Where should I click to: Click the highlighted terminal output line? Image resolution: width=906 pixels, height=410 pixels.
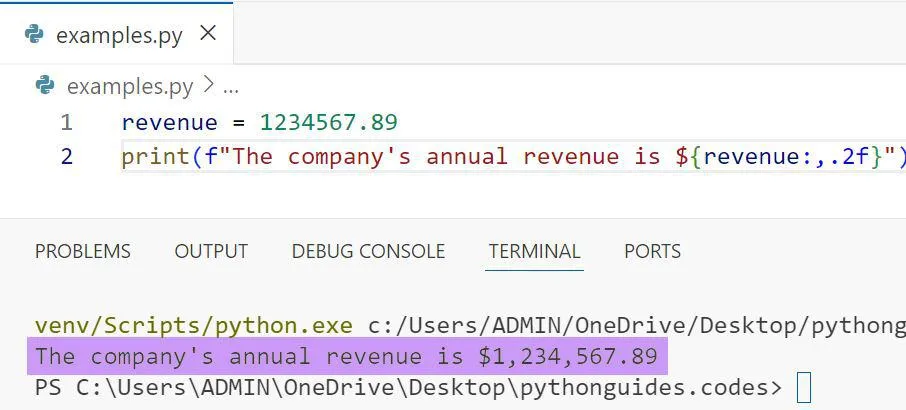(x=346, y=356)
